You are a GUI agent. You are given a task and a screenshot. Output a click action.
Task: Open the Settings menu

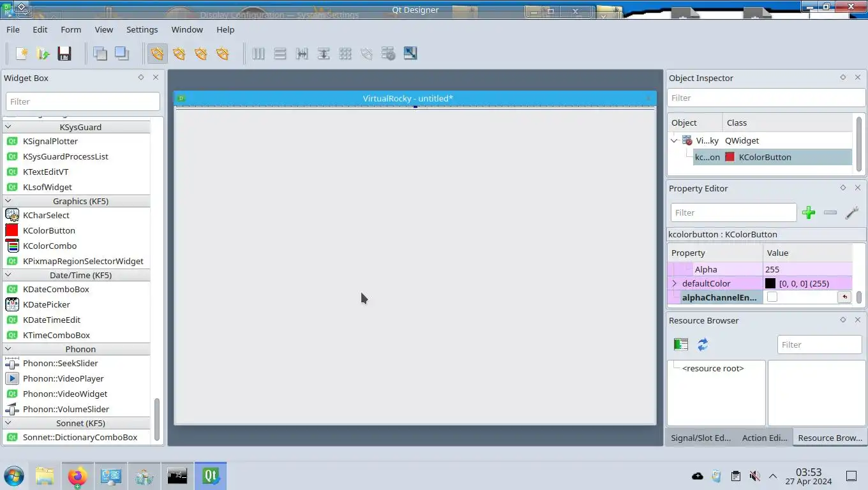point(142,29)
